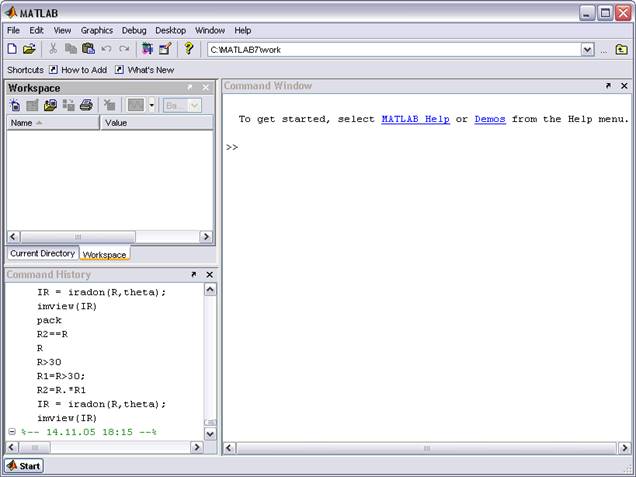The image size is (636, 477).
Task: Open What's New shortcut
Action: (x=144, y=70)
